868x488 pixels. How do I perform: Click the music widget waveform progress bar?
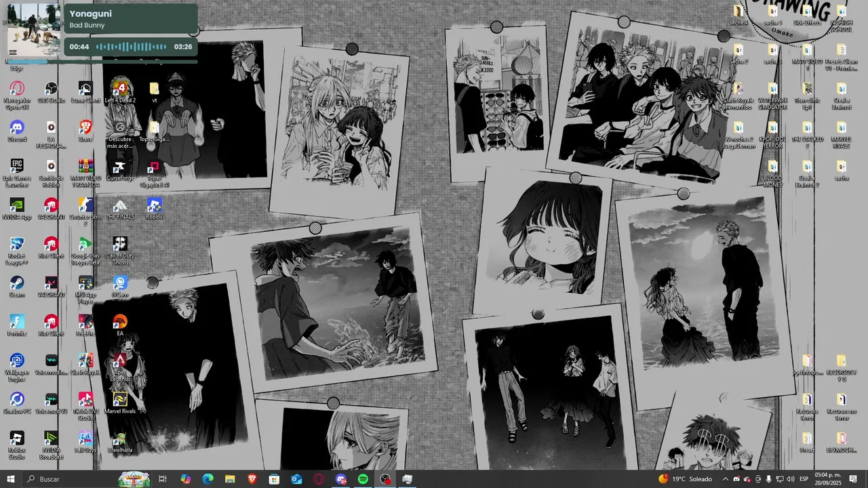[131, 47]
